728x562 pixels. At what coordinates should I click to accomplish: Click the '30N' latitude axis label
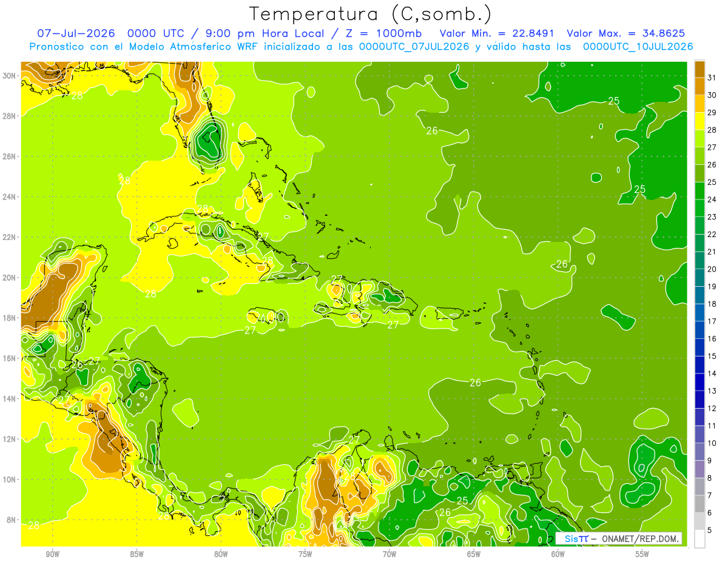[10, 76]
